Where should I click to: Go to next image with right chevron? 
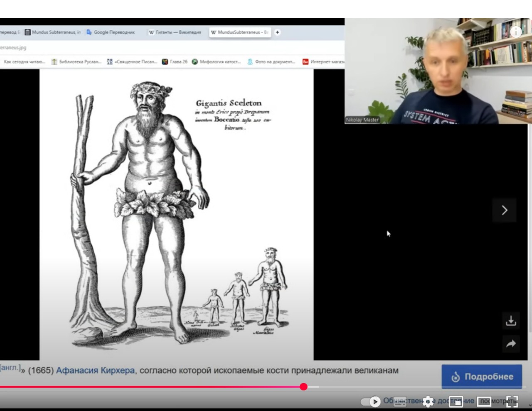[505, 210]
